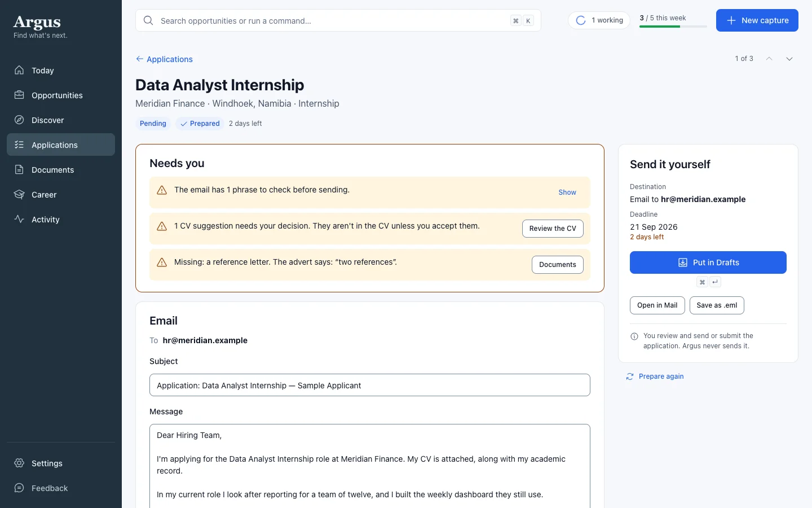The width and height of the screenshot is (812, 508).
Task: Open Opportunities in the sidebar
Action: point(61,95)
